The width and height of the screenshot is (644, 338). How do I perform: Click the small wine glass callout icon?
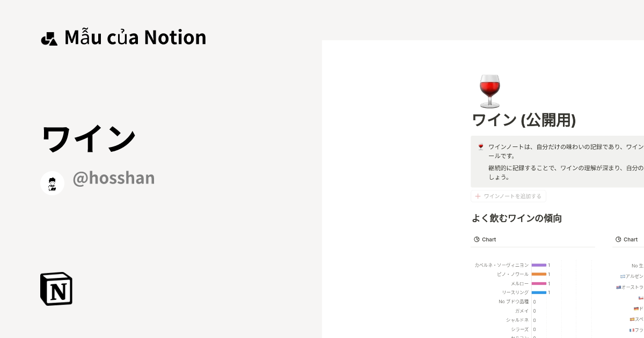(480, 146)
